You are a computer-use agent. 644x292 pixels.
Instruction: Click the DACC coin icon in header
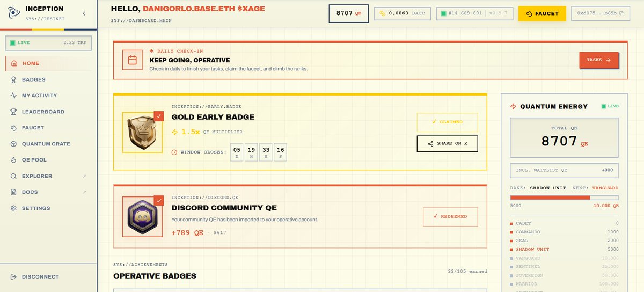click(x=383, y=13)
